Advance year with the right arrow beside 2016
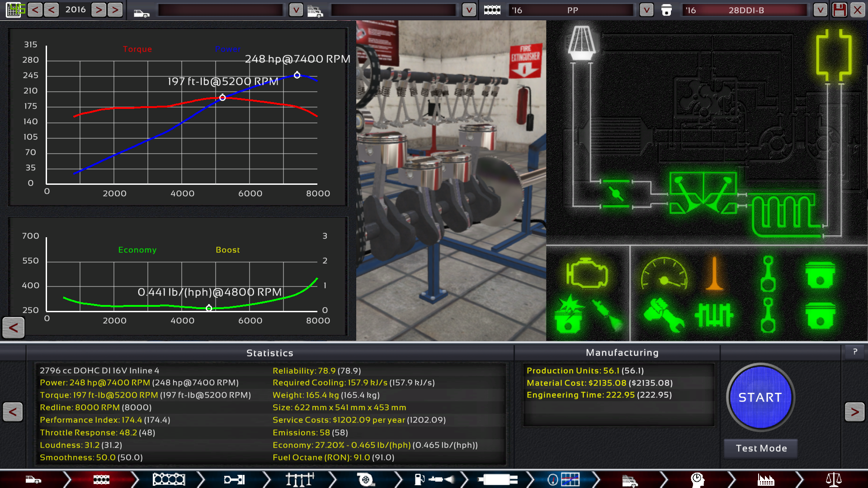Image resolution: width=868 pixels, height=488 pixels. (x=99, y=9)
